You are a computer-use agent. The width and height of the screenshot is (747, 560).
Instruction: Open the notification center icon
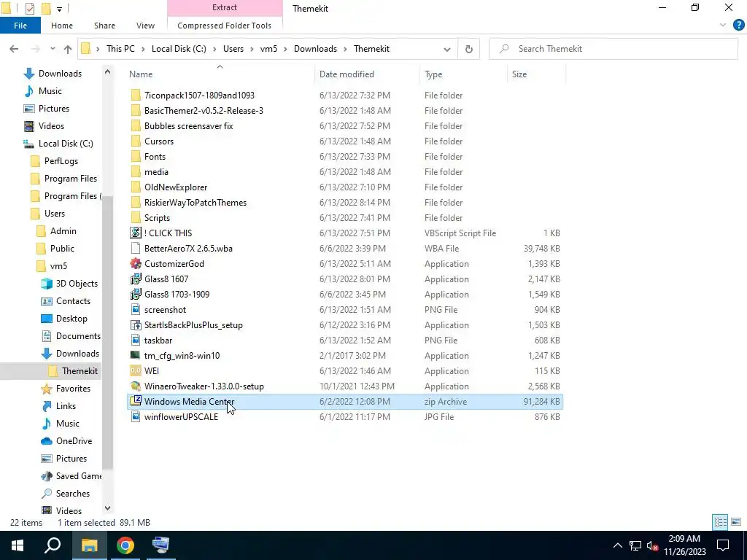point(723,545)
